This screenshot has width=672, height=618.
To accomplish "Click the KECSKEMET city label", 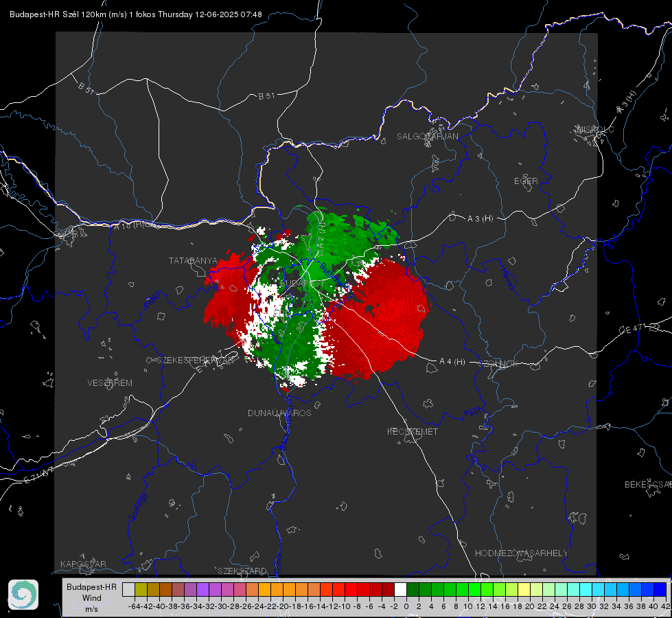I will (413, 431).
